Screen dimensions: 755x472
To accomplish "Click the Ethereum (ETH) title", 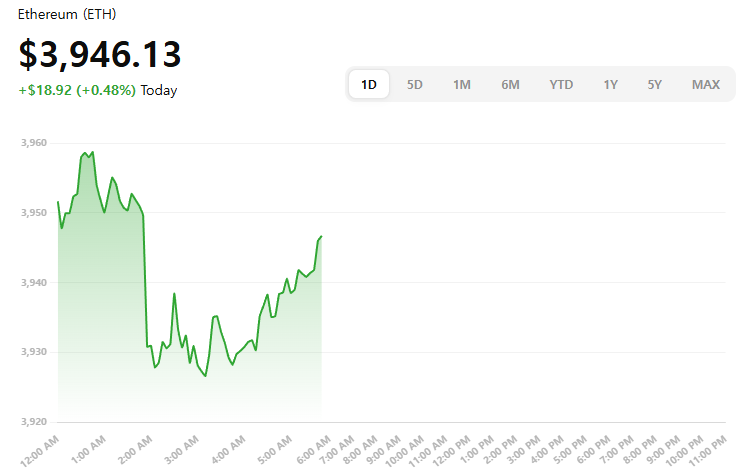I will point(66,15).
